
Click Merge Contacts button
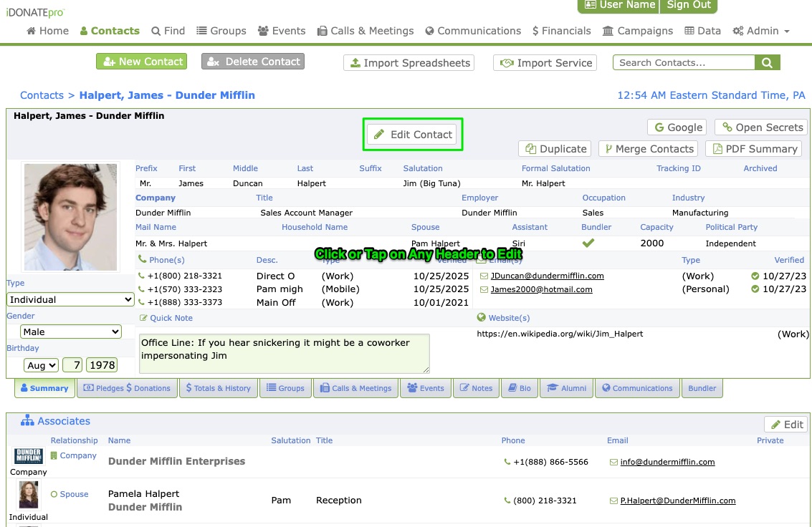pyautogui.click(x=649, y=149)
